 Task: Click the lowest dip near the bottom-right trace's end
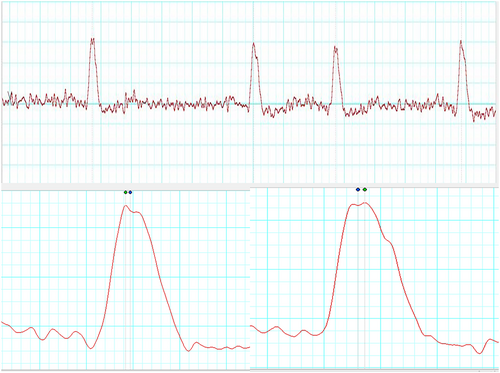pyautogui.click(x=479, y=353)
